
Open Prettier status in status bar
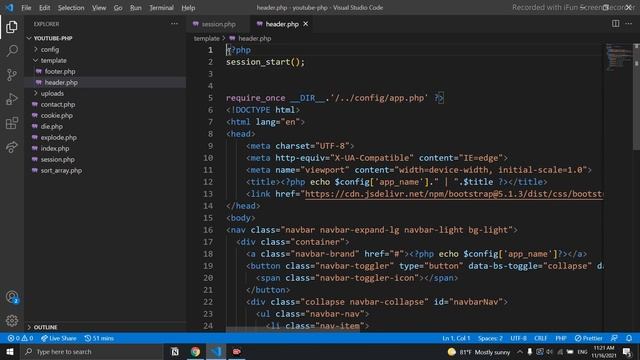[588, 338]
